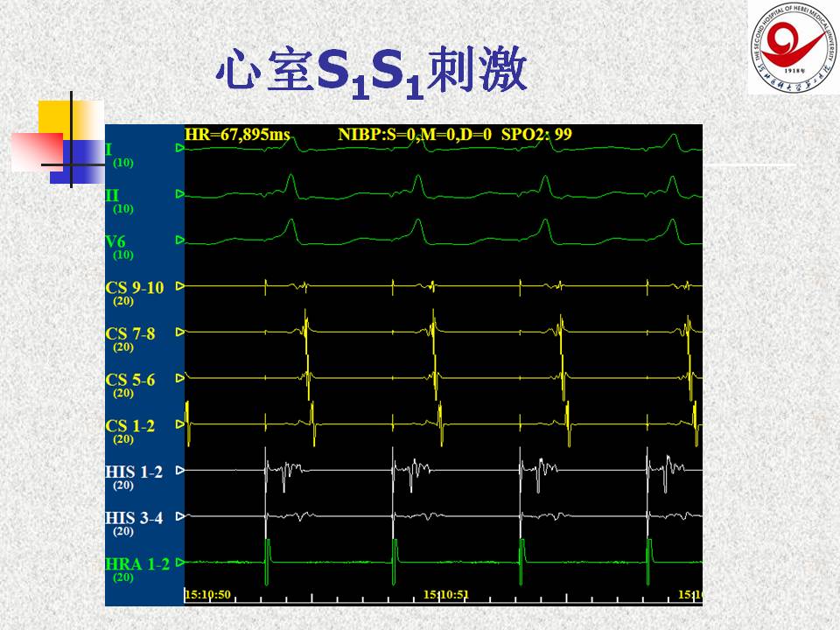
Task: Select the CS 5-6 channel label
Action: (130, 380)
